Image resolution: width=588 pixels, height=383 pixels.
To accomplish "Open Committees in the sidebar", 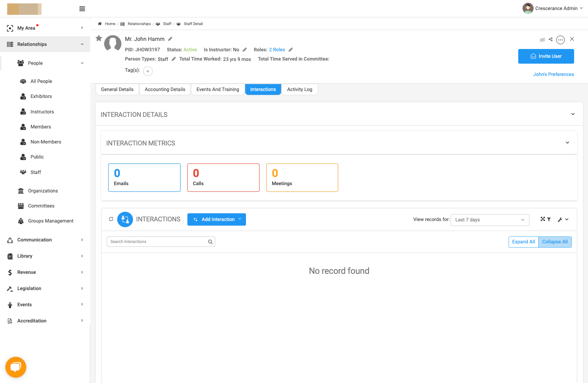I will [x=41, y=206].
